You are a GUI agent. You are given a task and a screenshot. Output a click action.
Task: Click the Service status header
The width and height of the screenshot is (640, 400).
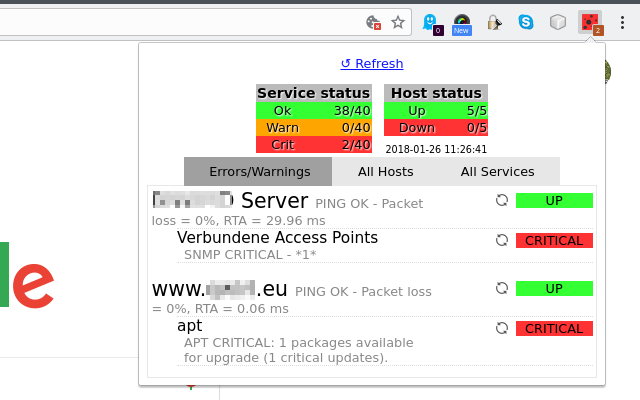tap(314, 93)
